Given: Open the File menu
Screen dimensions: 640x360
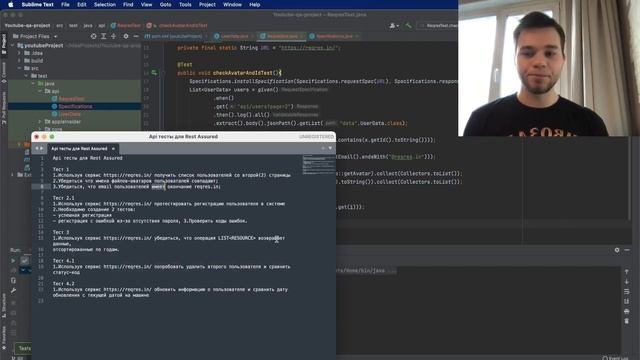Looking at the screenshot, I should point(65,4).
